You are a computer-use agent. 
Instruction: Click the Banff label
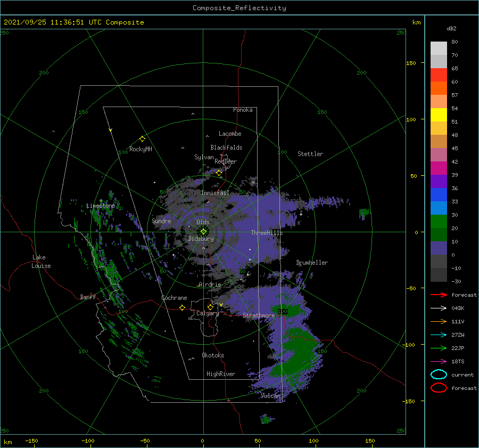(88, 297)
